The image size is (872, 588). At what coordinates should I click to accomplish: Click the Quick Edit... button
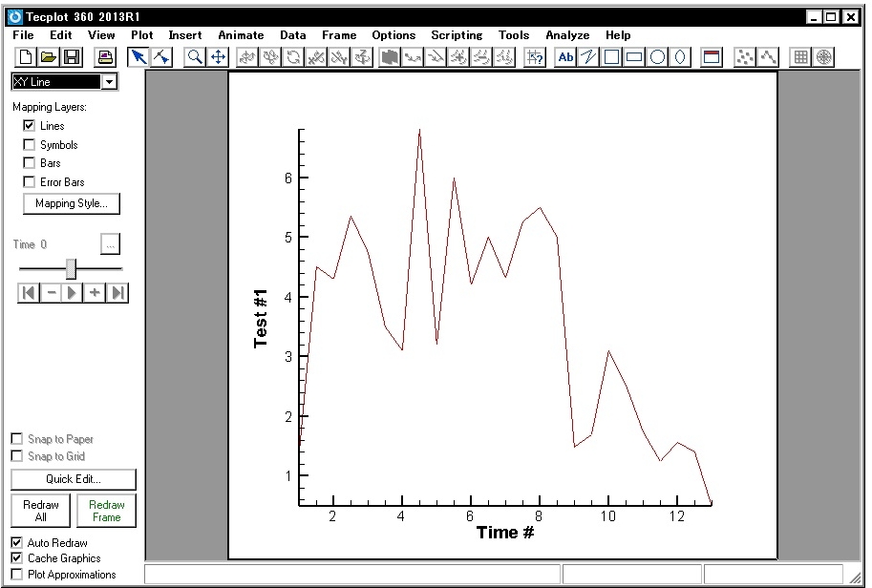pyautogui.click(x=74, y=479)
